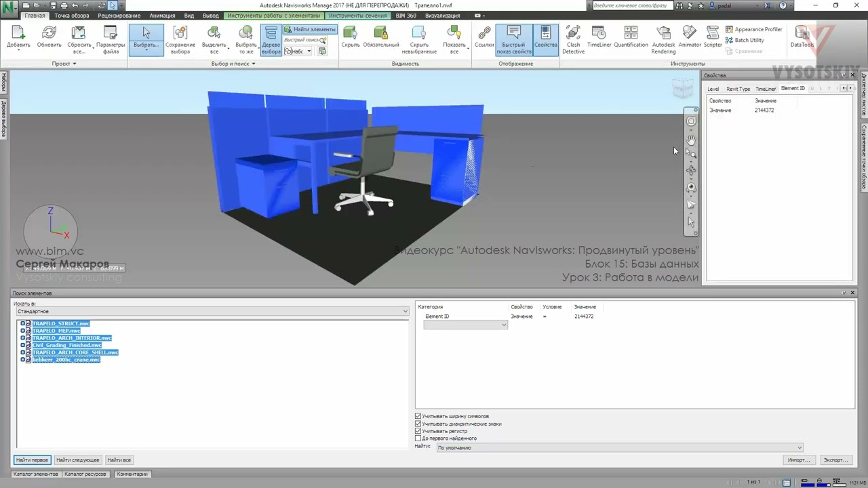This screenshot has height=488, width=868.
Task: Toggle Дерево выбора (selection tree) panel
Action: [271, 41]
